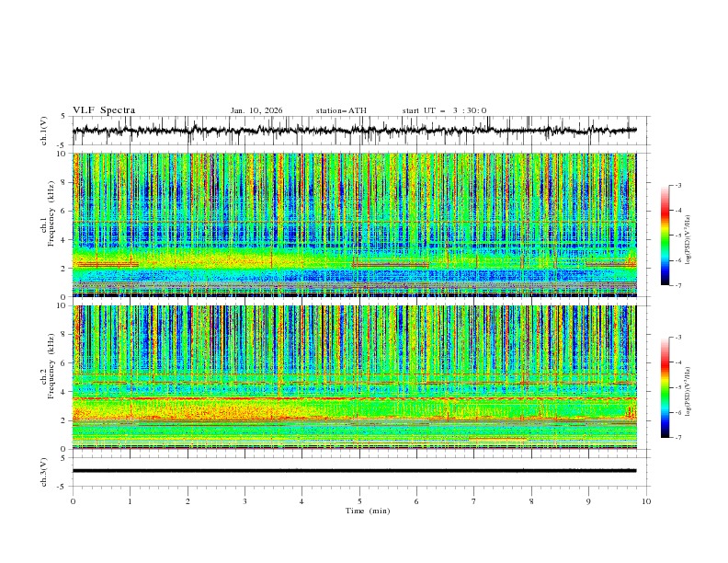Click the ch.1 voltage waveform trace
Screen dimensions: 728x563
click(354, 131)
